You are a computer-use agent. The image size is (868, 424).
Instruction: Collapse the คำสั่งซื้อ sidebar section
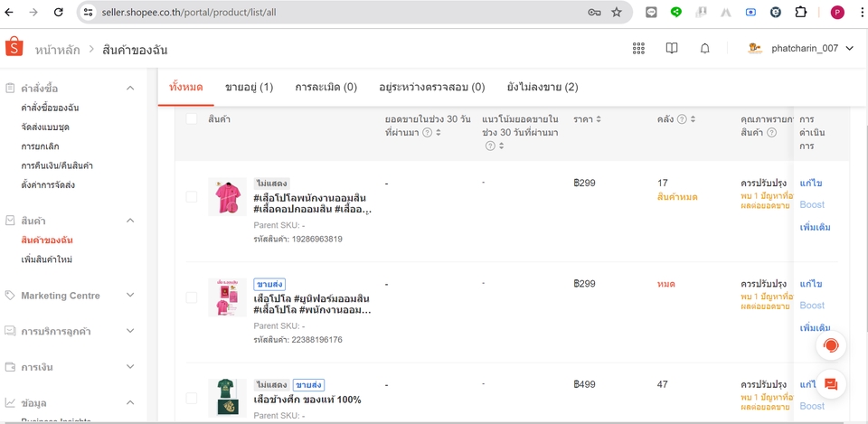coord(130,88)
